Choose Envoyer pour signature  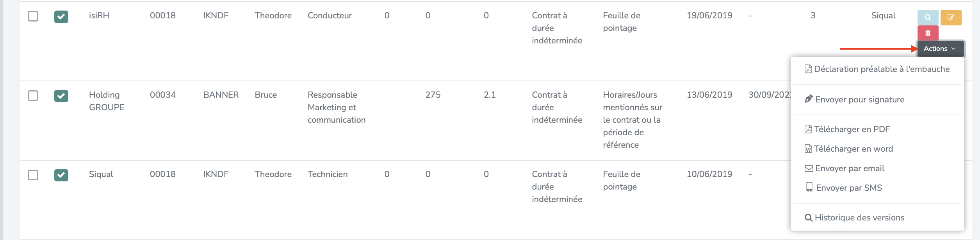(854, 99)
